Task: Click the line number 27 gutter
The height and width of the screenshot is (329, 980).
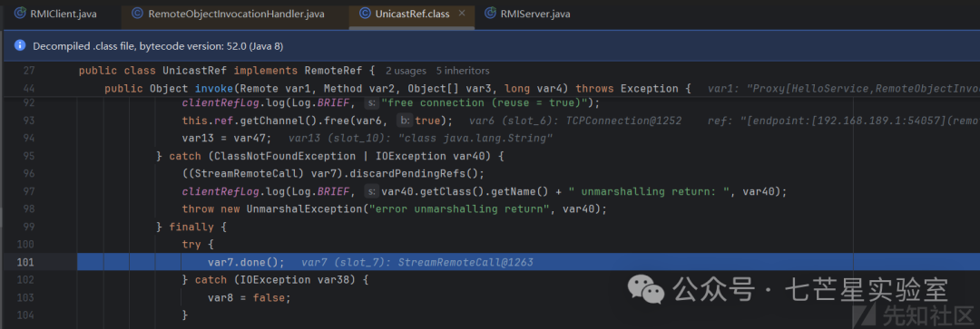Action: pos(29,71)
